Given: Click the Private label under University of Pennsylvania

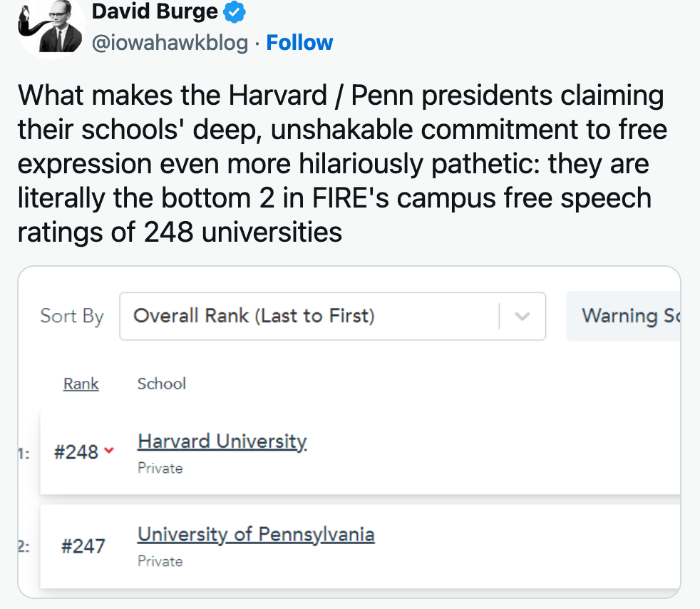Looking at the screenshot, I should click(160, 561).
